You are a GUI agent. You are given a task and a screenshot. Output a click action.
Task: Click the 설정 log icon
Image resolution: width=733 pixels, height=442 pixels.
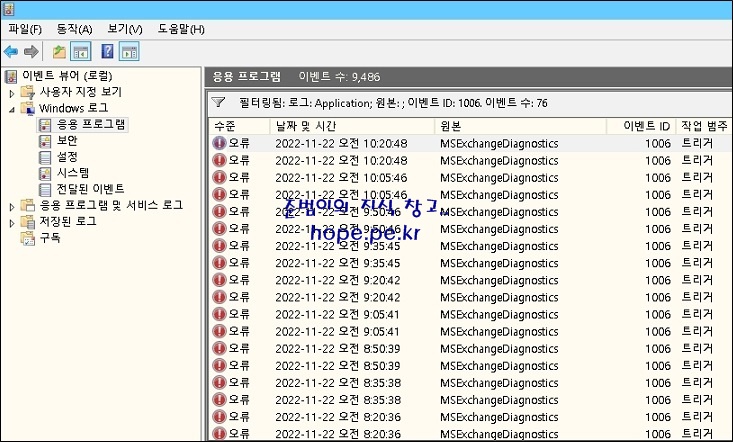tap(45, 157)
